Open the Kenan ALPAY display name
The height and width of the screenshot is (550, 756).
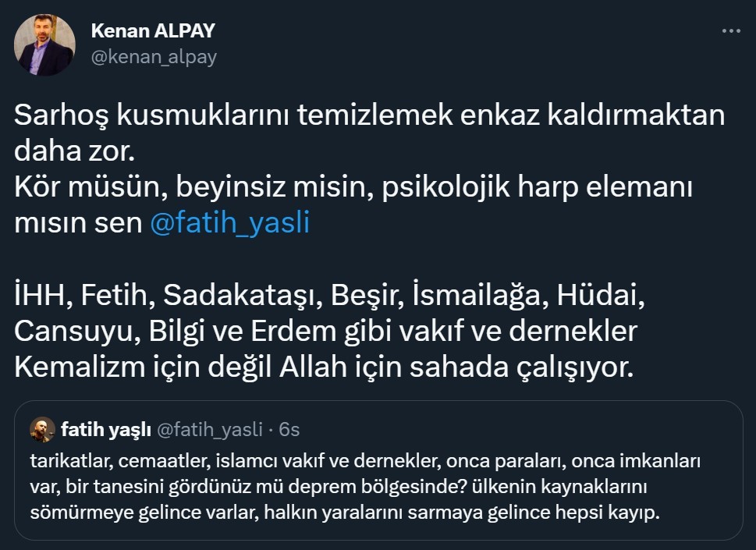153,31
